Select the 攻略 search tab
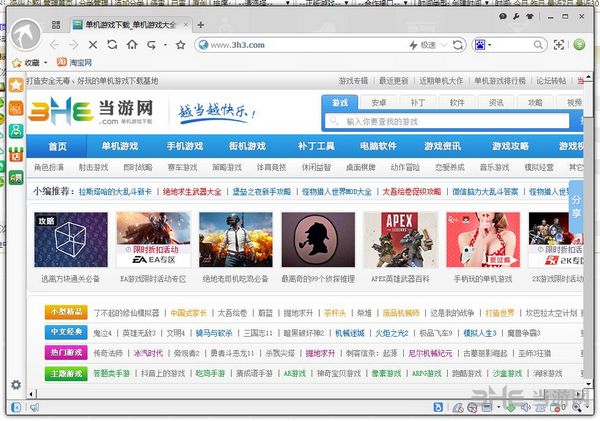 click(535, 103)
